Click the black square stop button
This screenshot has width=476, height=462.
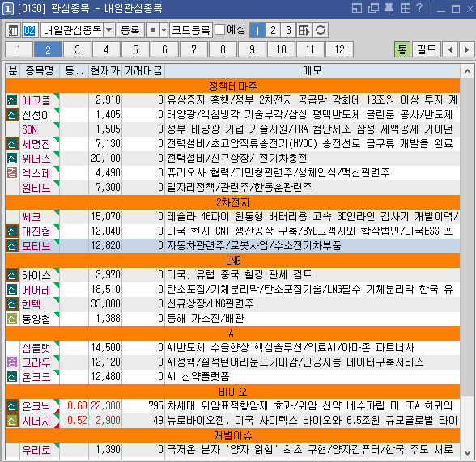(x=153, y=30)
